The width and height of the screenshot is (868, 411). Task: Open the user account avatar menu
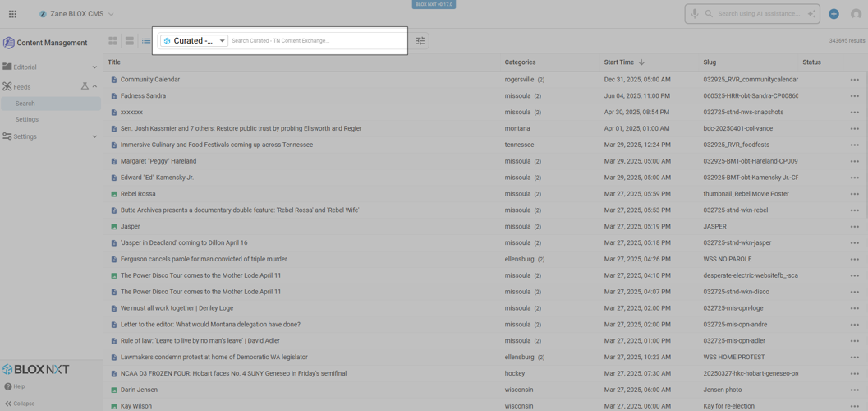pyautogui.click(x=856, y=14)
